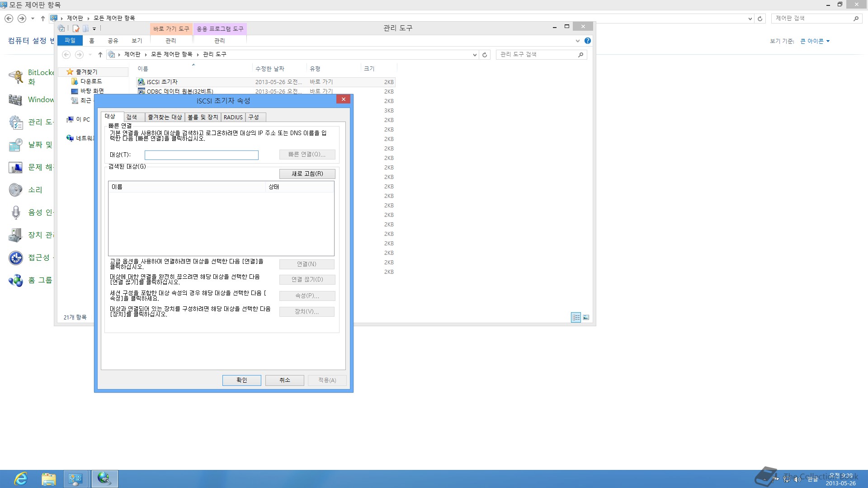The width and height of the screenshot is (868, 488).
Task: Sort by 유형 column header
Action: 334,69
